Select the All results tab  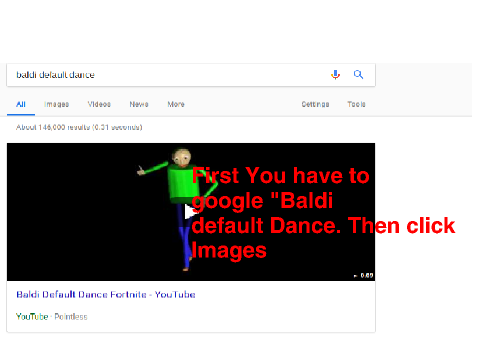[x=21, y=104]
